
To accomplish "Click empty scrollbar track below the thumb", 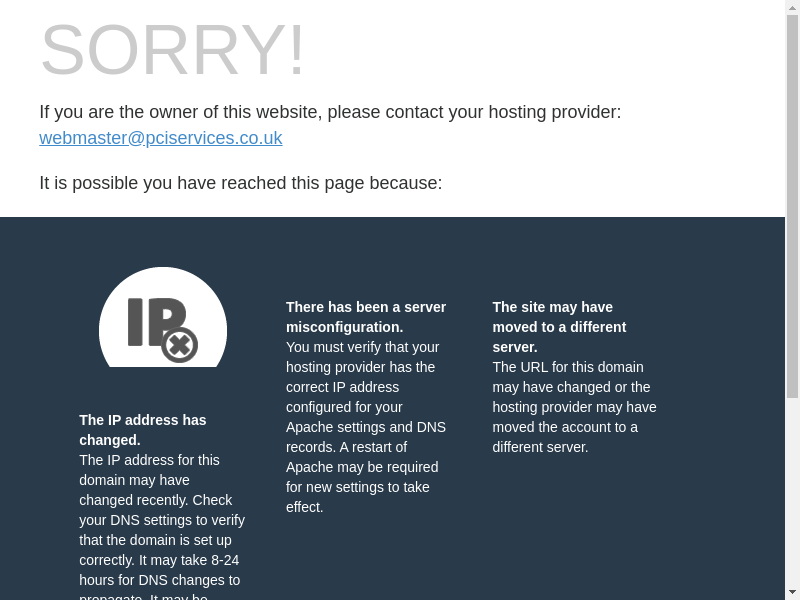I will (792, 492).
